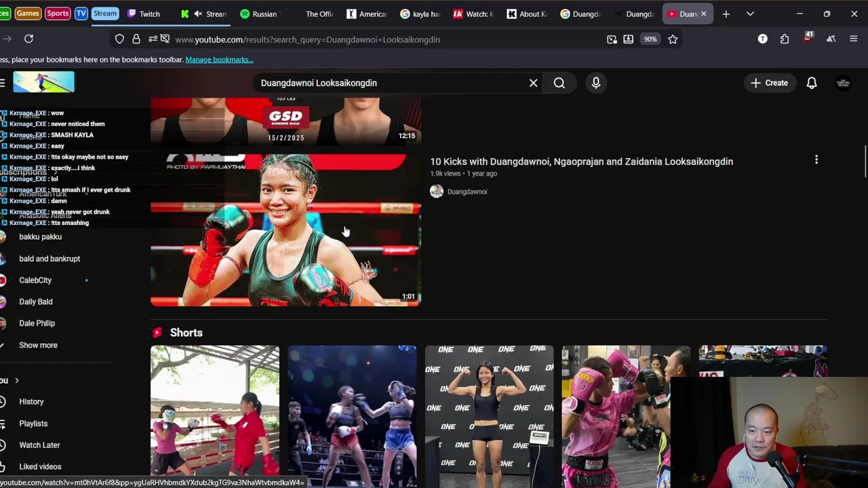Bookmark this page with the star icon

[673, 39]
